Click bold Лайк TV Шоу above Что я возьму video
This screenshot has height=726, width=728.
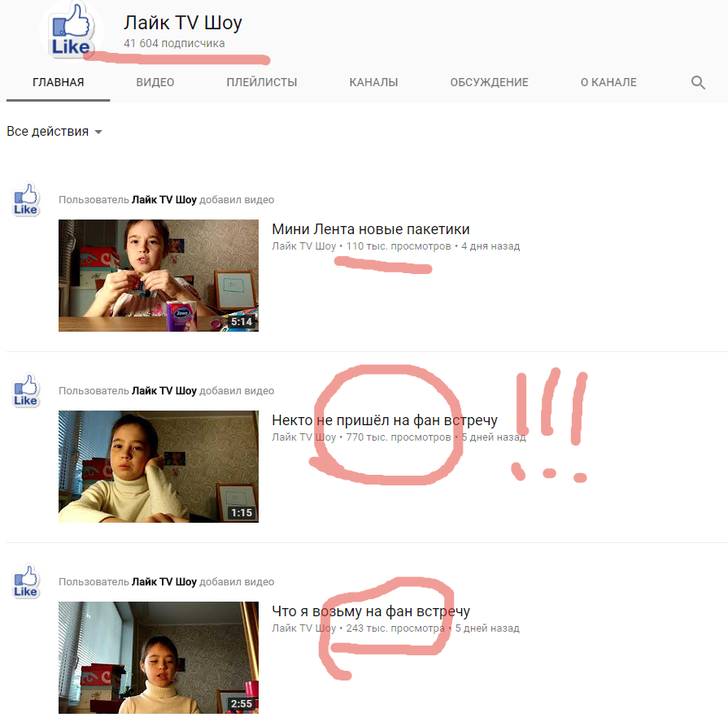[x=163, y=581]
